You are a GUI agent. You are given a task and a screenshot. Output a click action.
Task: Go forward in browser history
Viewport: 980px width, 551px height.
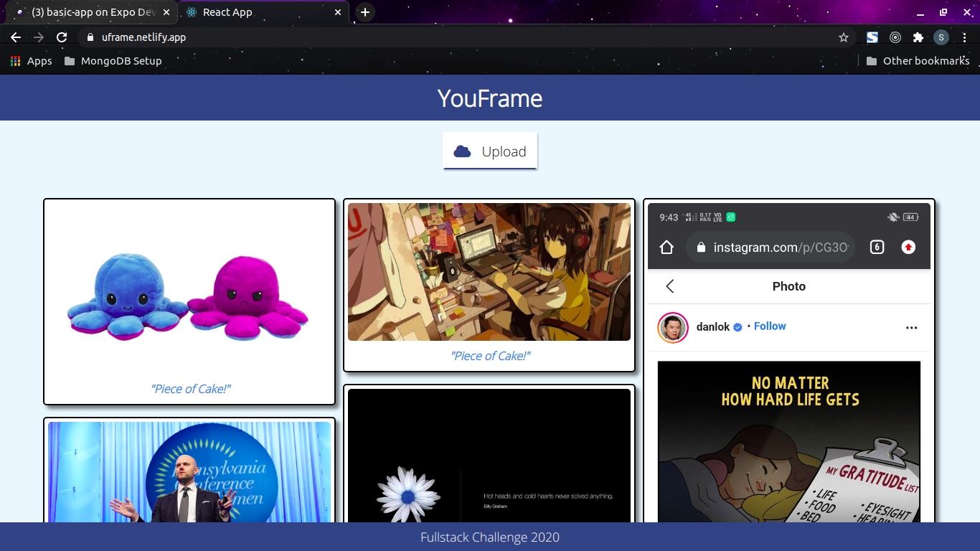pyautogui.click(x=39, y=37)
